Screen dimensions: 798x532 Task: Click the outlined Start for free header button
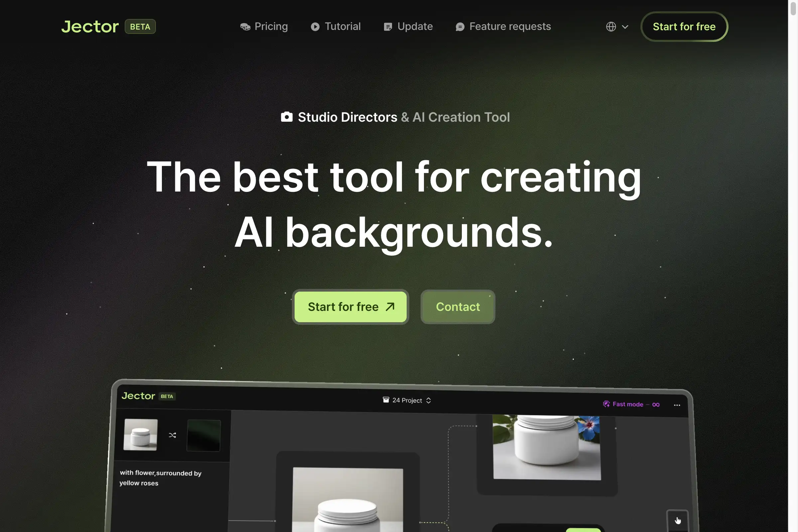[684, 27]
